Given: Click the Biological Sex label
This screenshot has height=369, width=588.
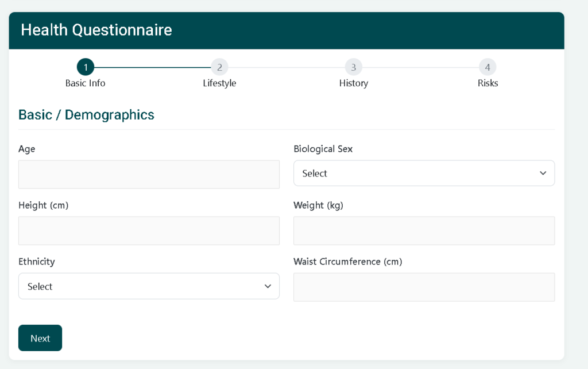Looking at the screenshot, I should [x=323, y=149].
